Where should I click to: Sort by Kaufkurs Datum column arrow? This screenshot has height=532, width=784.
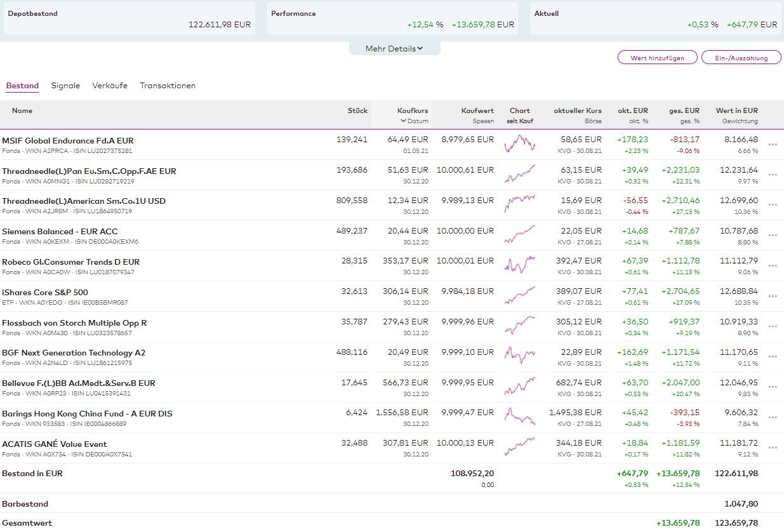pyautogui.click(x=403, y=121)
